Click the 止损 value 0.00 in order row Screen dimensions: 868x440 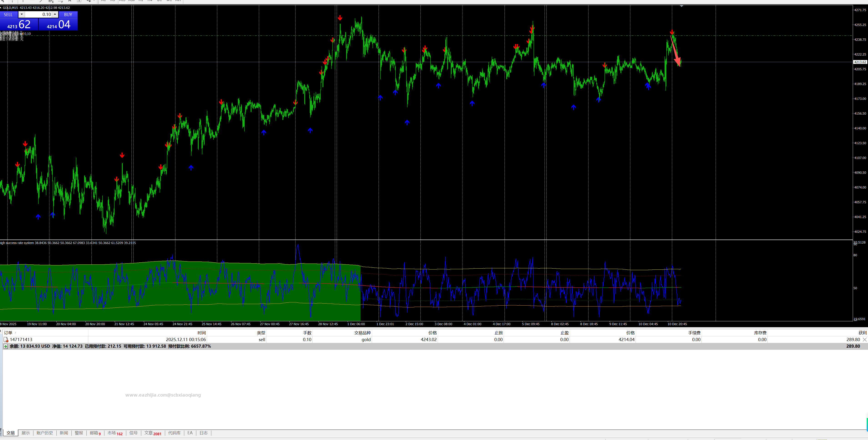(498, 339)
